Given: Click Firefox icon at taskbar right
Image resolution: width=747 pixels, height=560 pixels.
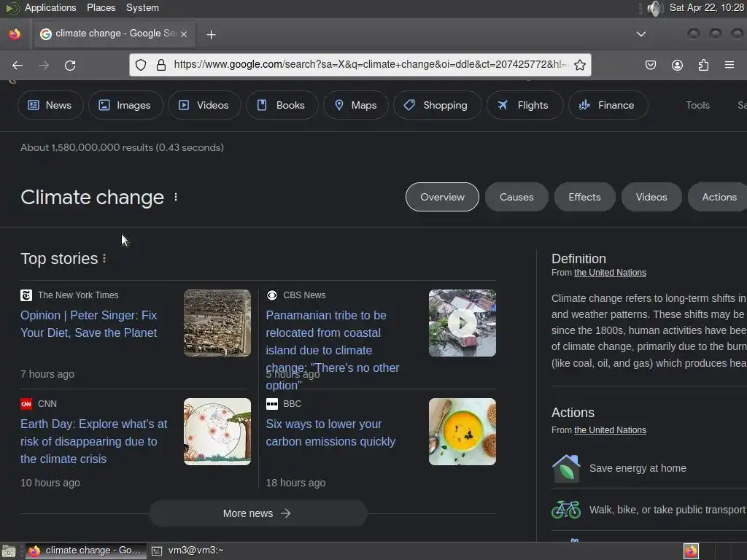Looking at the screenshot, I should (x=691, y=551).
